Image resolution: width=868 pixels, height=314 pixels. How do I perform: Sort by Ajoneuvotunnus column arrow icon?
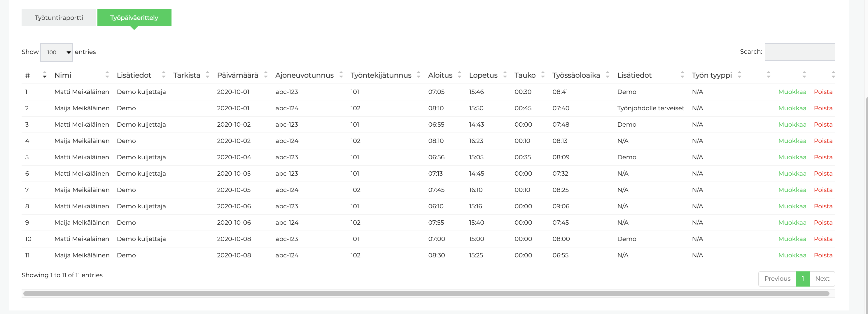[x=341, y=75]
